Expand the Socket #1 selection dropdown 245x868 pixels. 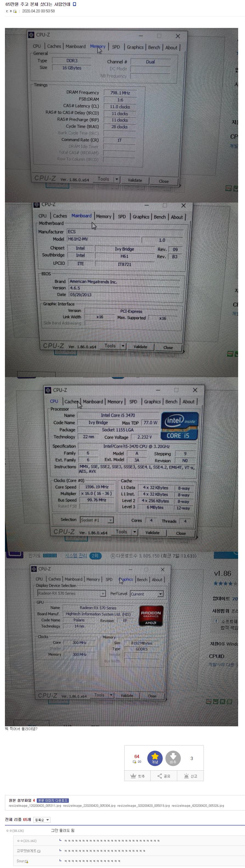click(x=110, y=520)
